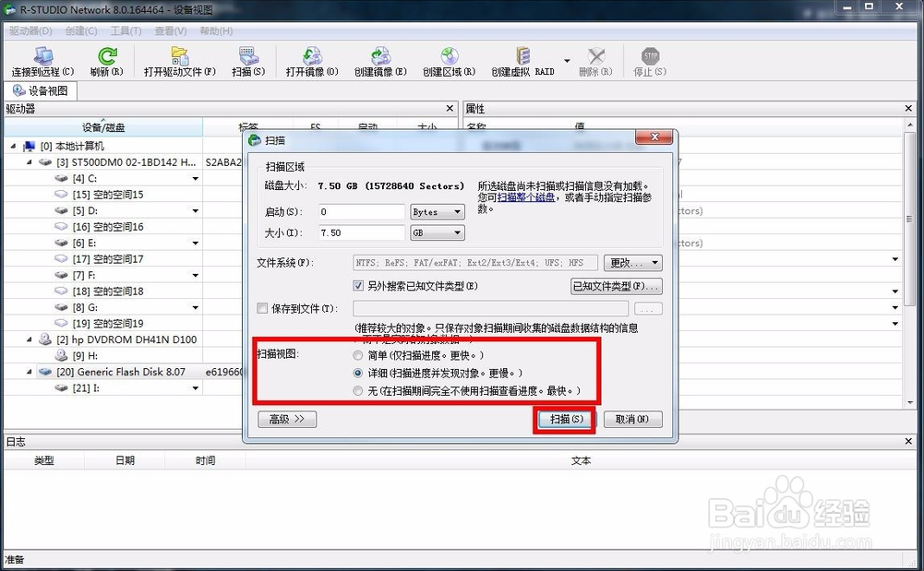
Task: Click Create Image (创建镜像) toolbar icon
Action: (x=380, y=56)
